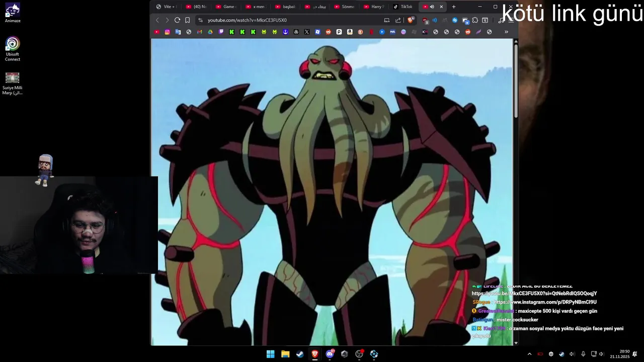Screen dimensions: 644x362
Task: Switch to the (40) No YouTube tab
Action: click(196, 7)
